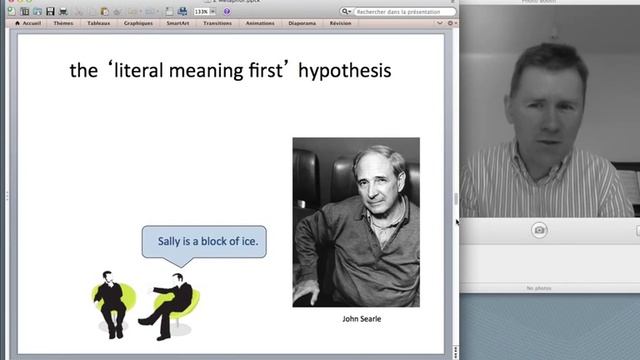Open the SmartArt ribbon tab

[178, 23]
